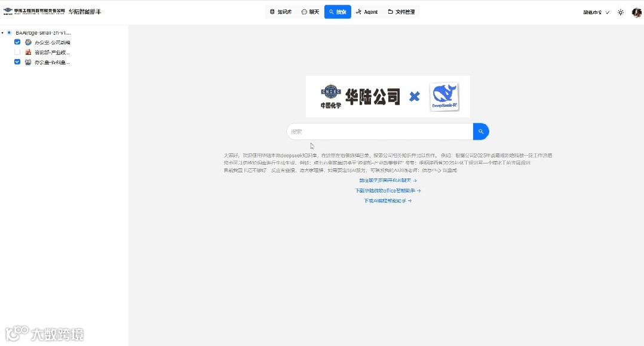
Task: Select the 办公室-公司战略 tree row text
Action: click(x=53, y=42)
